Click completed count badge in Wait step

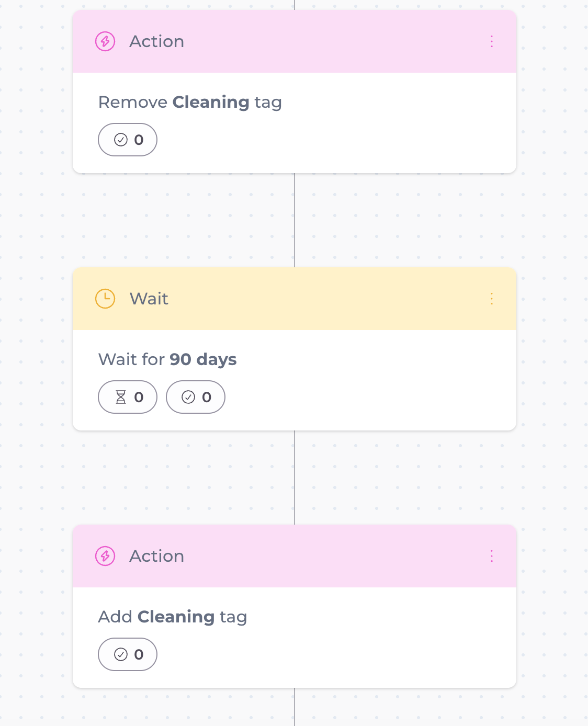(196, 397)
